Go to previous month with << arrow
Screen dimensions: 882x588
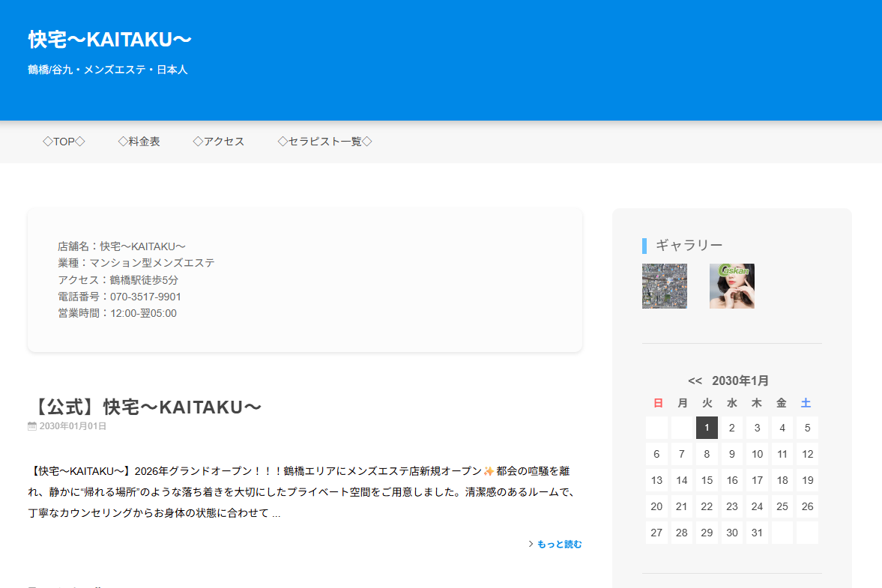coord(695,381)
